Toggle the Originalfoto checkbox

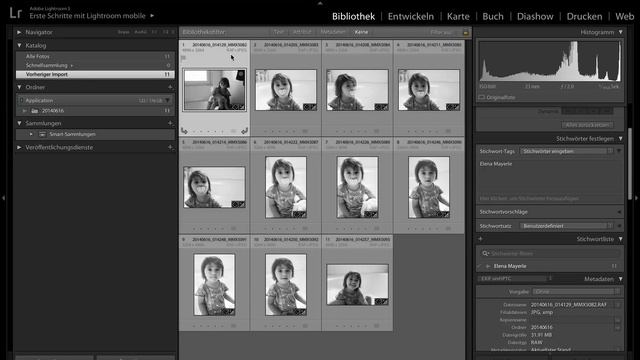click(x=481, y=98)
